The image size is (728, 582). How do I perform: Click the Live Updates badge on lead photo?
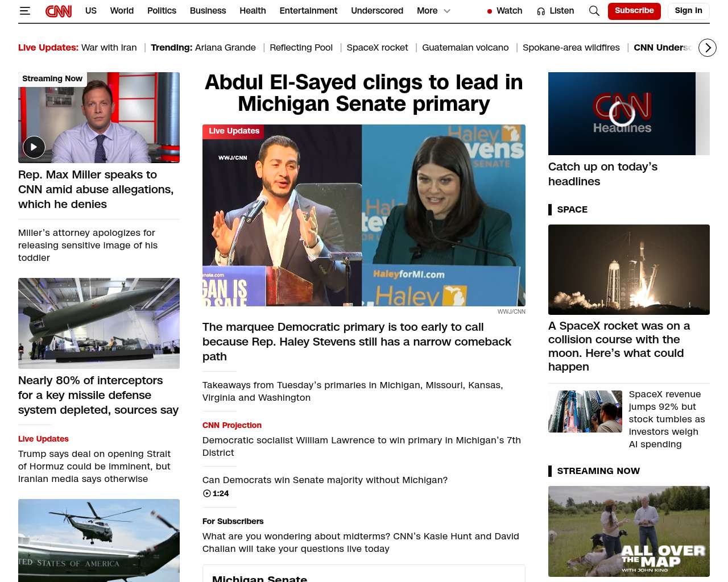point(233,131)
